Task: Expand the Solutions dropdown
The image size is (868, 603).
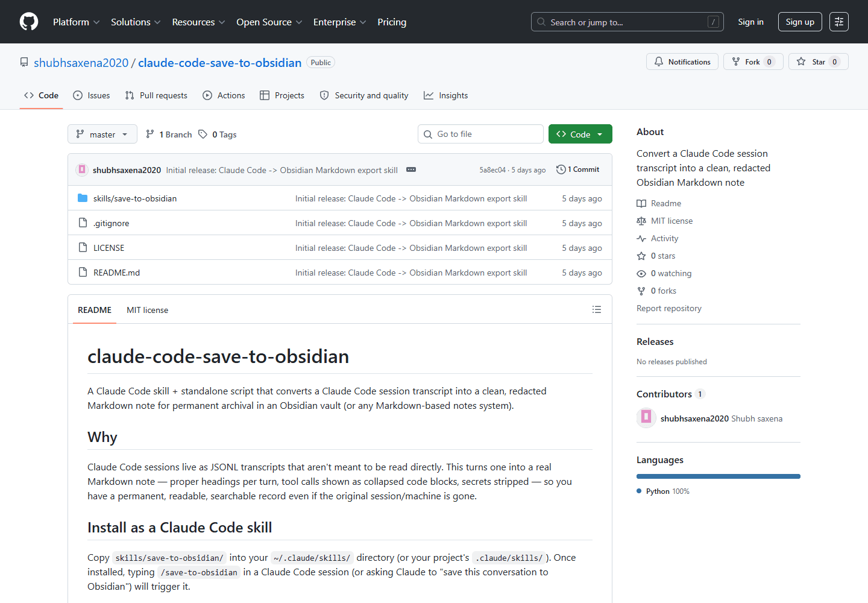Action: coord(136,22)
